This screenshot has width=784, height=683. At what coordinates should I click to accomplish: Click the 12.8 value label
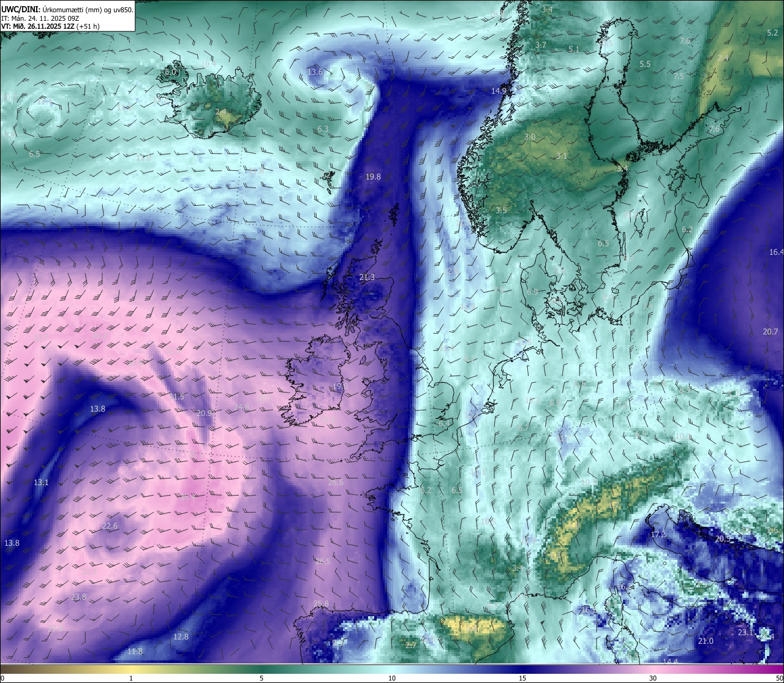coord(181,636)
